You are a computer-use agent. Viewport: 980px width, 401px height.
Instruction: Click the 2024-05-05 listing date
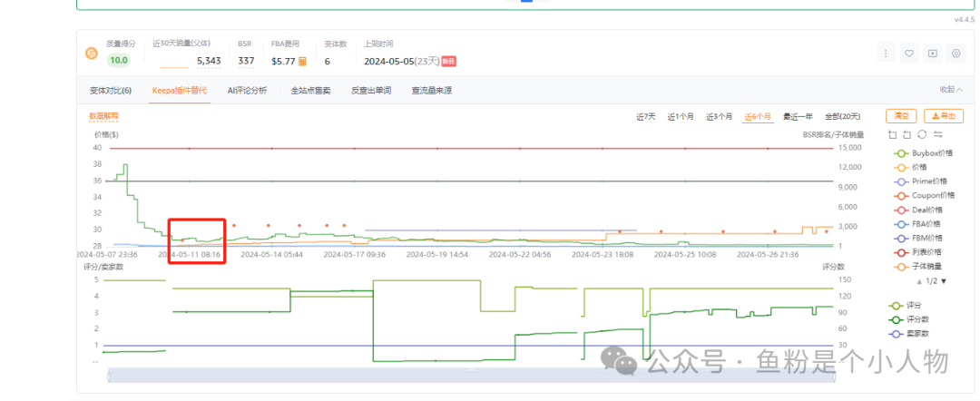[x=388, y=61]
